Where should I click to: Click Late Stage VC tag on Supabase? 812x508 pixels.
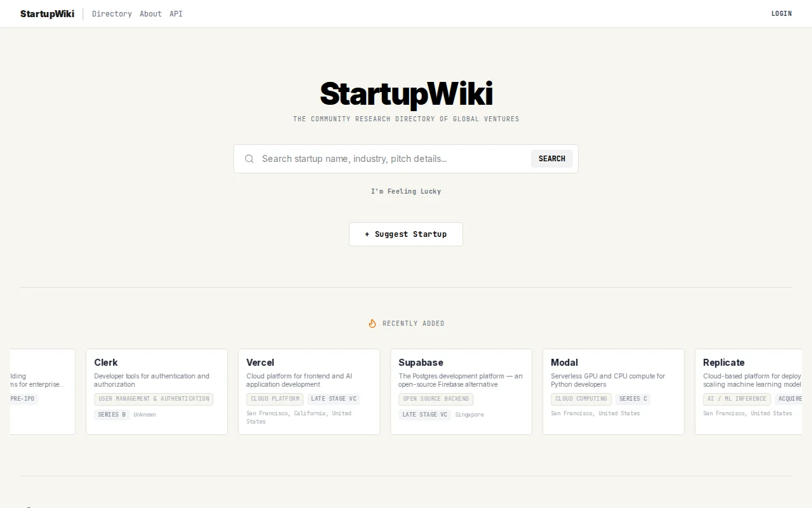pos(425,415)
